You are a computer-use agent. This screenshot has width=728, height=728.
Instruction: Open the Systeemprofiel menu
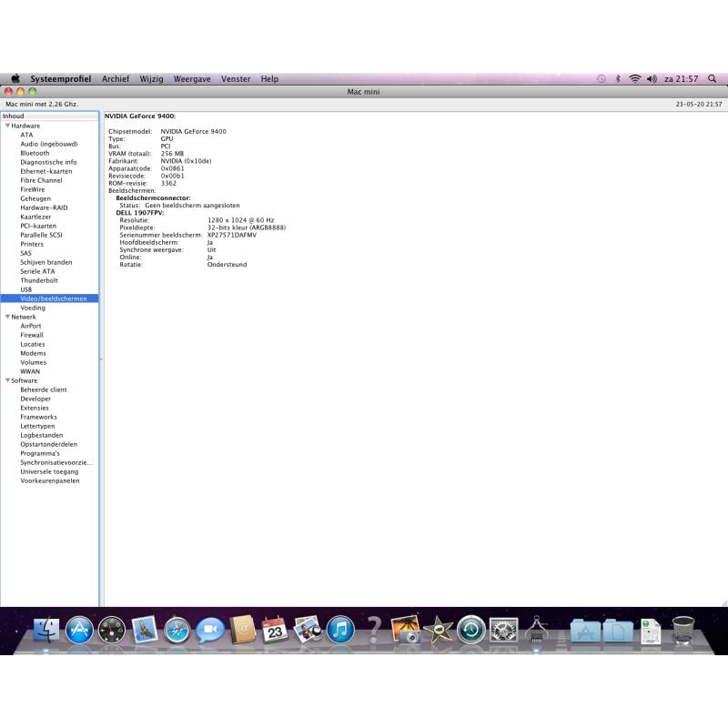(61, 78)
